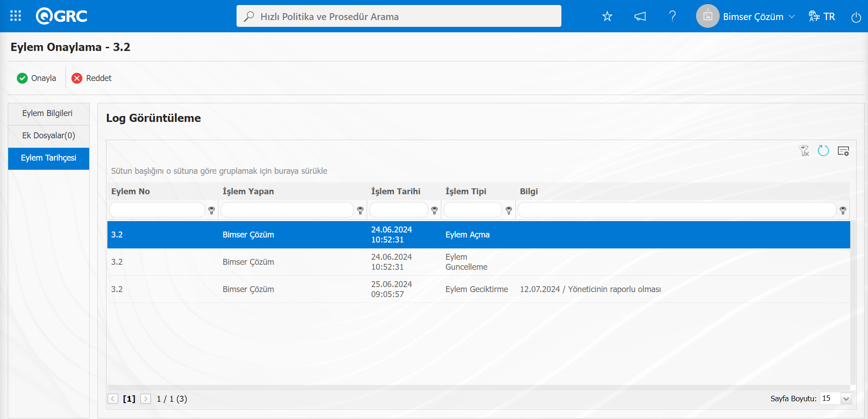Select page number [1]
The image size is (868, 419).
coord(129,399)
